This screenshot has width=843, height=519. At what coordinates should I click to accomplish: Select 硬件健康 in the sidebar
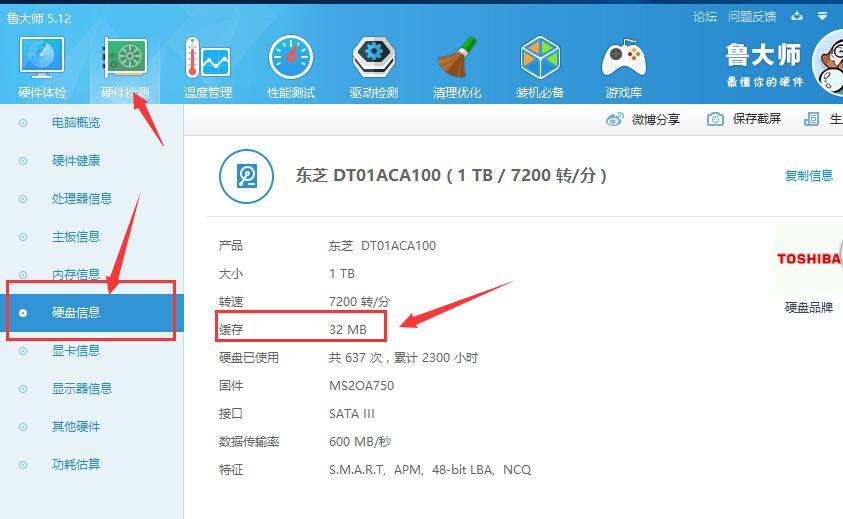click(76, 160)
